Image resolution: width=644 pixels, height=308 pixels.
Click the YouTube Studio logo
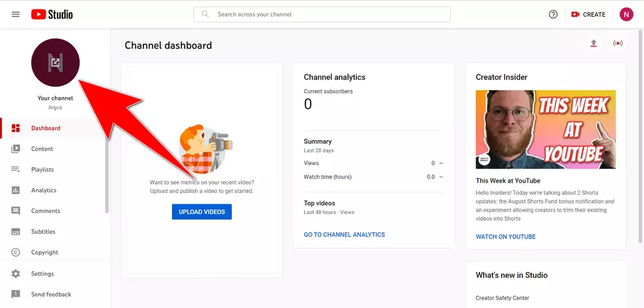click(x=52, y=14)
